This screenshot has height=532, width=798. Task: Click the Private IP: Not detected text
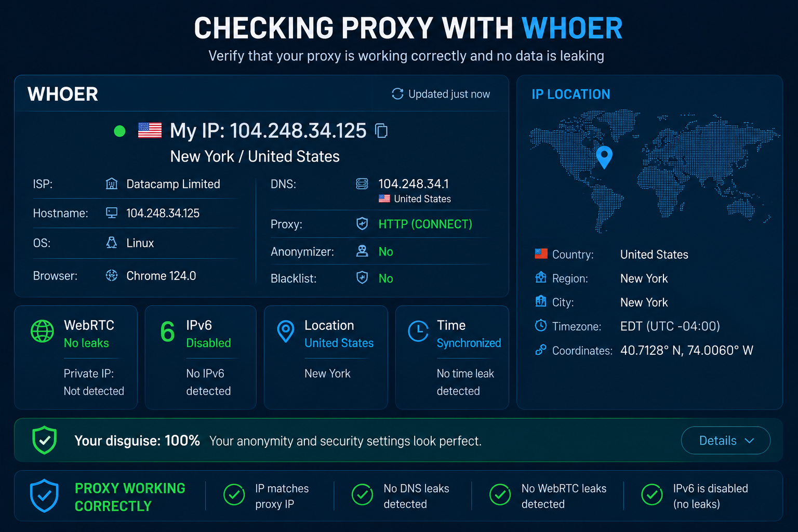(x=94, y=382)
